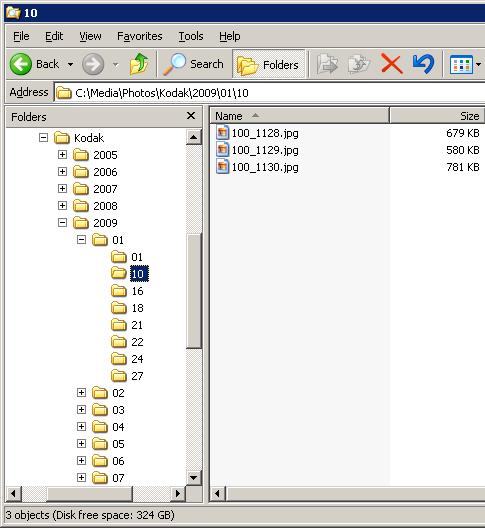Click the Move To toolbar icon

tap(327, 64)
